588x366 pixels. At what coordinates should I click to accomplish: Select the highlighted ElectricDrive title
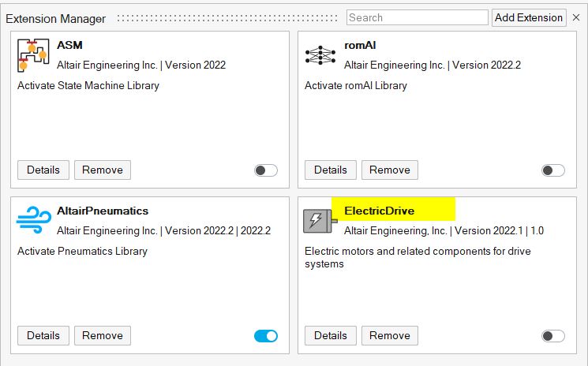point(380,211)
